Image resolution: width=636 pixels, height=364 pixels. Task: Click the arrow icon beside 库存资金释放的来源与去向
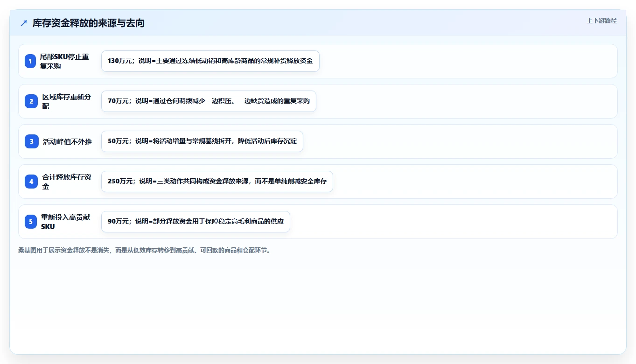point(24,23)
